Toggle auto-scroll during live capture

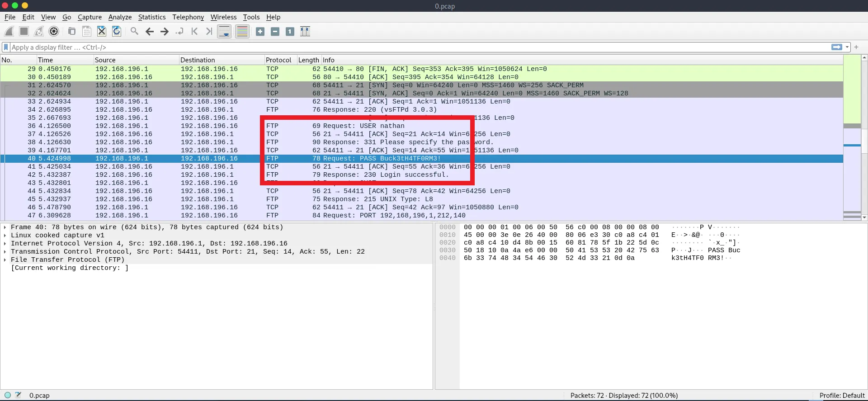tap(224, 32)
